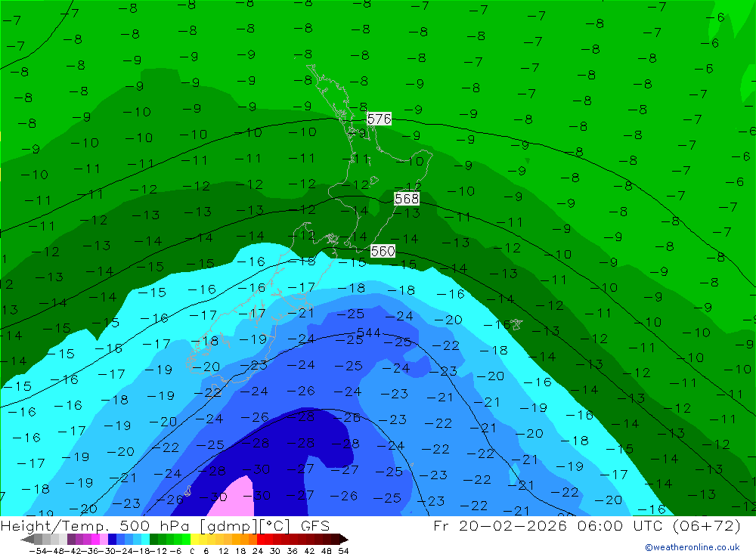Select the dark navy blue legend swatch
Image resolution: width=756 pixels, height=554 pixels.
coord(112,540)
